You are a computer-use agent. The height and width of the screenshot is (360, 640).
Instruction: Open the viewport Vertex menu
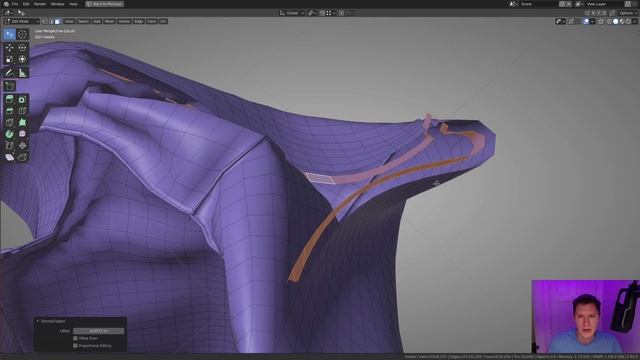coord(124,21)
